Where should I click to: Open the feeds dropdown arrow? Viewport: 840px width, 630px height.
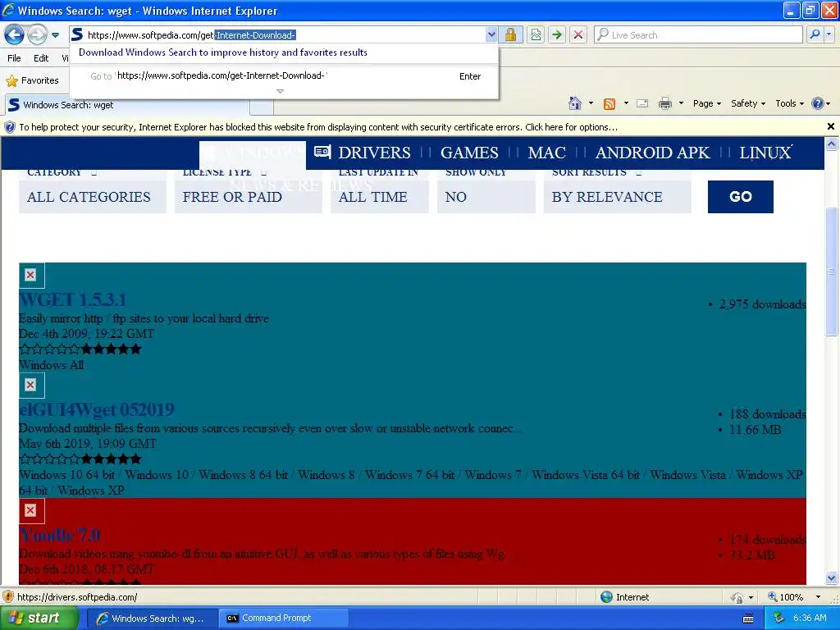[626, 103]
